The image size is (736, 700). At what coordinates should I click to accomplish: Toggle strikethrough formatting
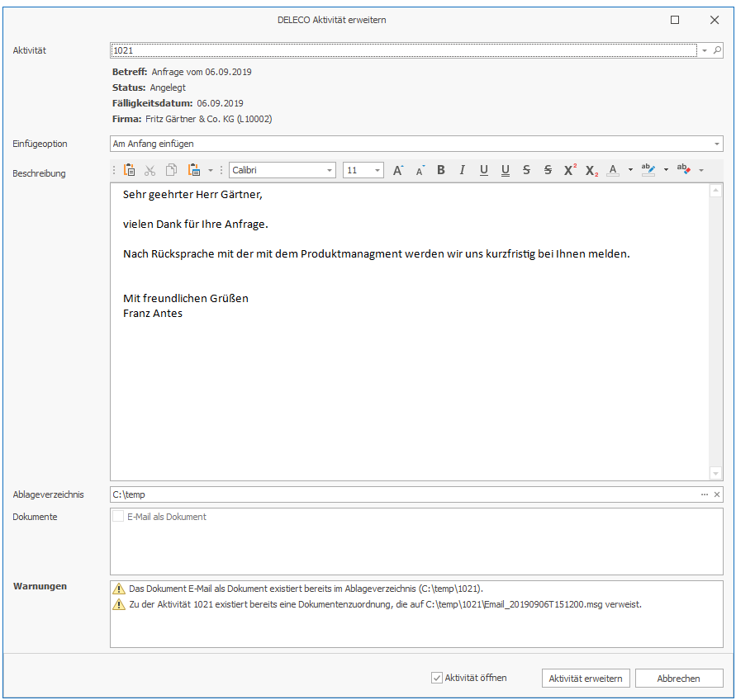(526, 170)
